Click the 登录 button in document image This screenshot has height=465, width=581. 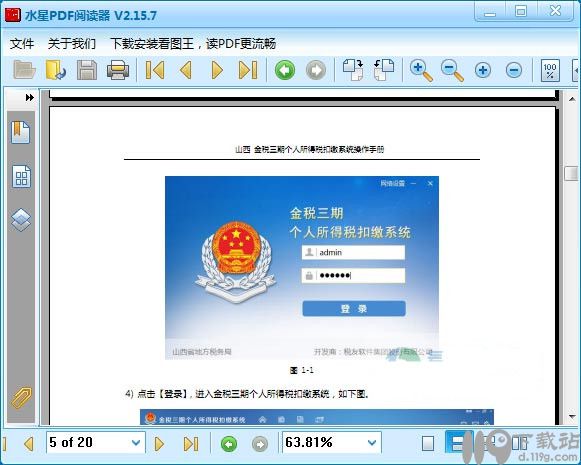pos(354,309)
